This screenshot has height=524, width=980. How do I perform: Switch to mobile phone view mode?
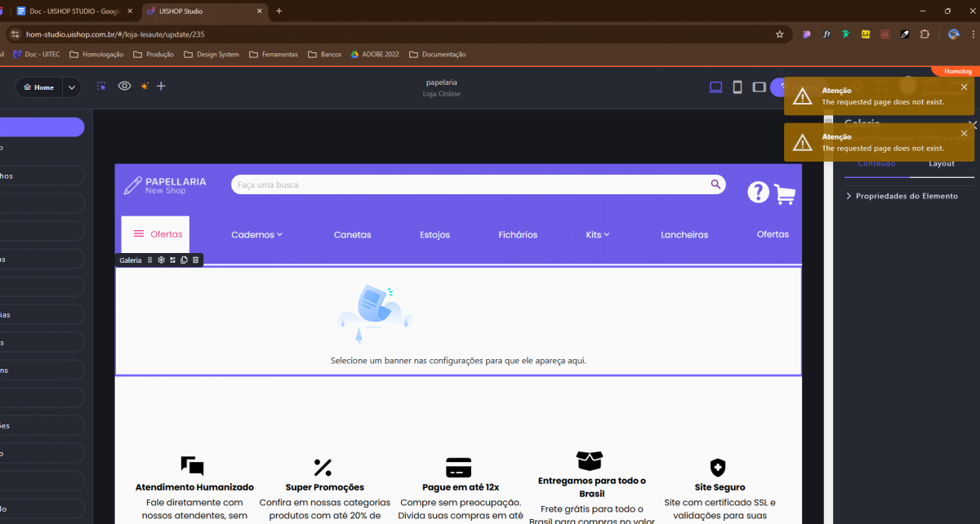(x=737, y=87)
